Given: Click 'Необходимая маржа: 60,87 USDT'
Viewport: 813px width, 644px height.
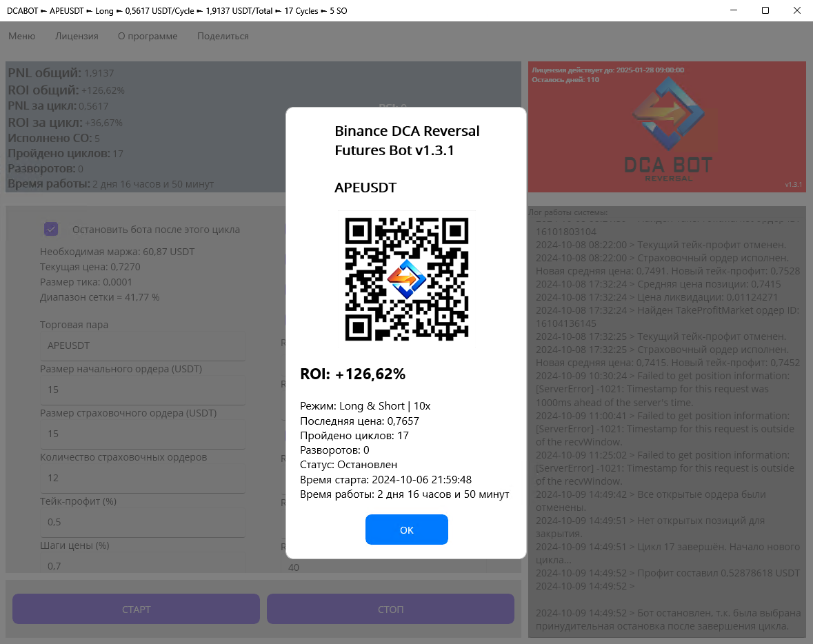Looking at the screenshot, I should click(117, 252).
